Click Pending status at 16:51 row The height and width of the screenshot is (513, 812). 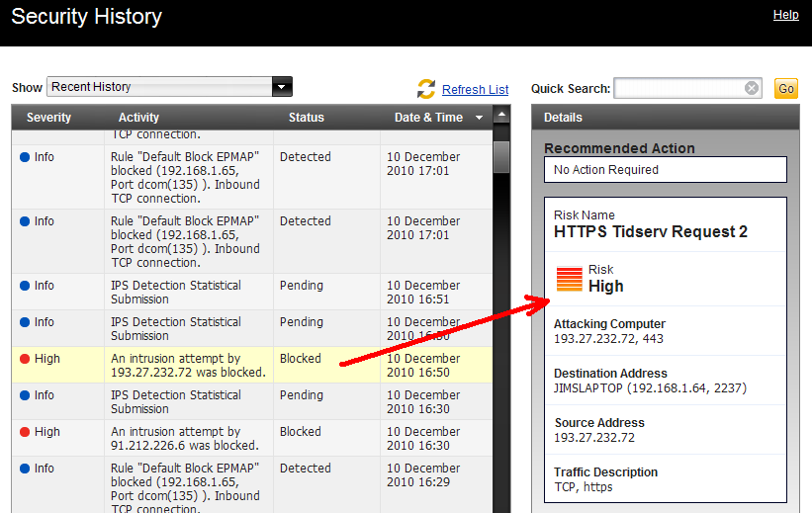(302, 286)
